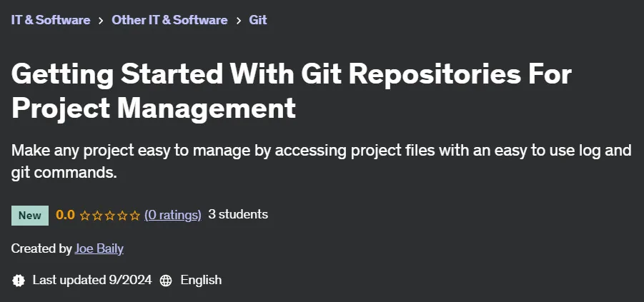Select the fifth rating star
Screen dimensions: 644x302
click(x=135, y=216)
